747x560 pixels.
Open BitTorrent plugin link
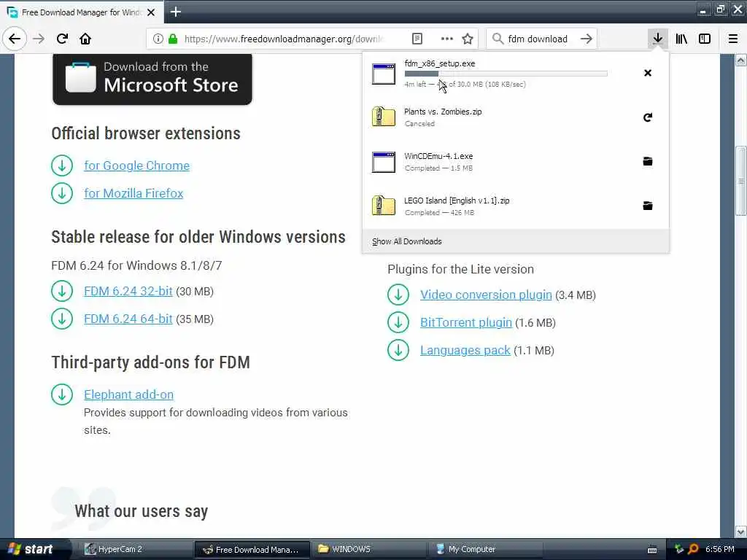[466, 322]
